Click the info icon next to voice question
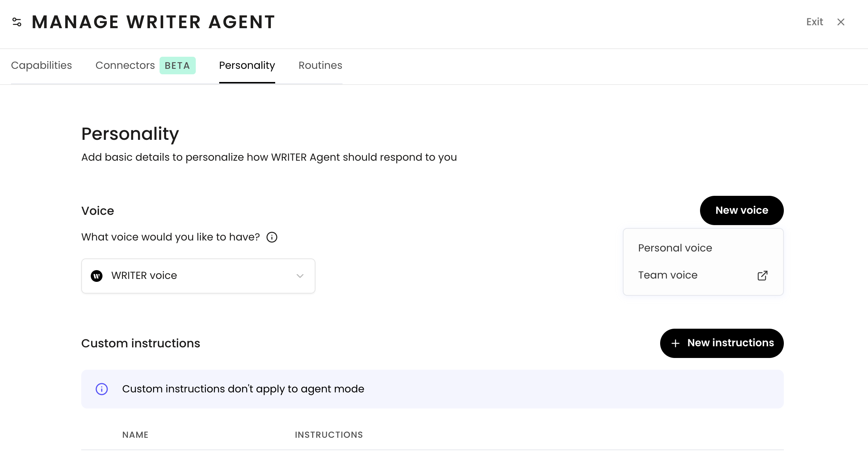868x459 pixels. click(272, 237)
